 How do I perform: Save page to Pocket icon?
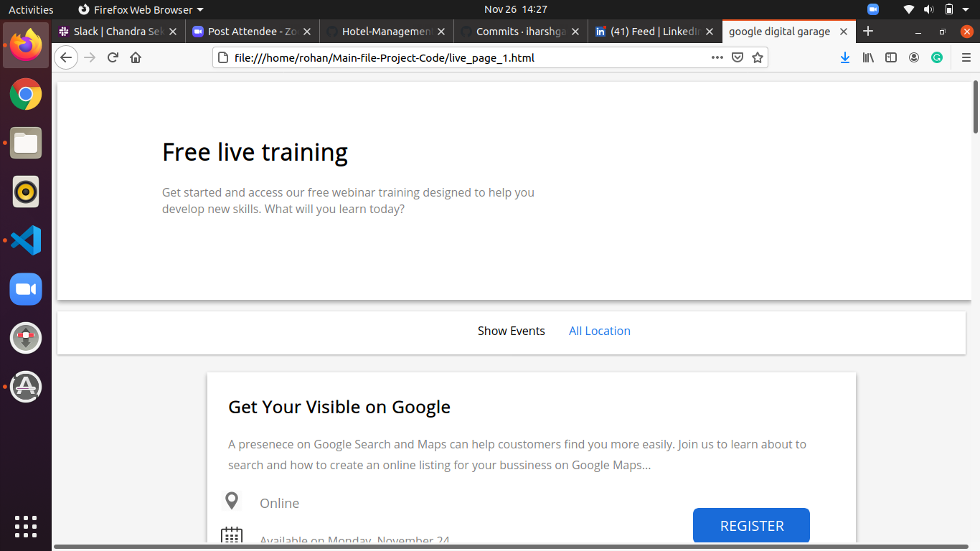pos(737,57)
